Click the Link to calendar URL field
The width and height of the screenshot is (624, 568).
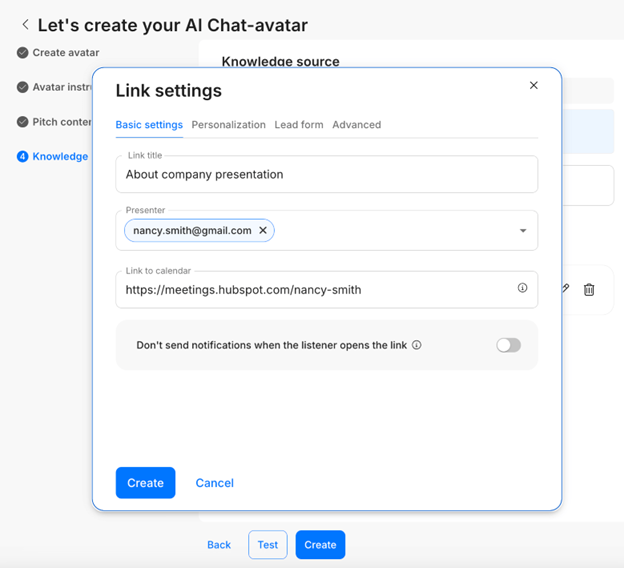click(315, 290)
